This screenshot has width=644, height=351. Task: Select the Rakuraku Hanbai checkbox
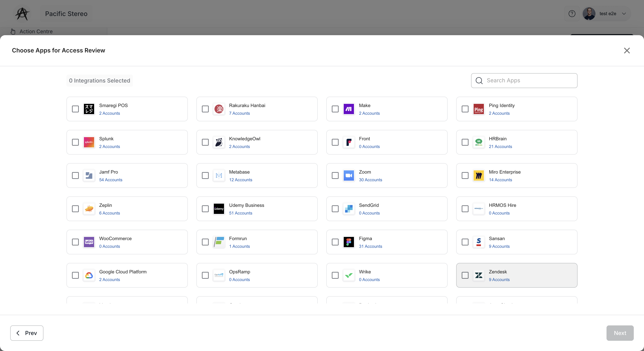[205, 109]
